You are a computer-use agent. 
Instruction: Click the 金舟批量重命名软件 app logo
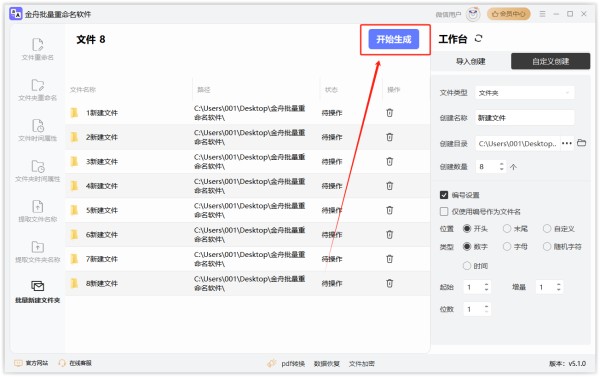tap(16, 14)
